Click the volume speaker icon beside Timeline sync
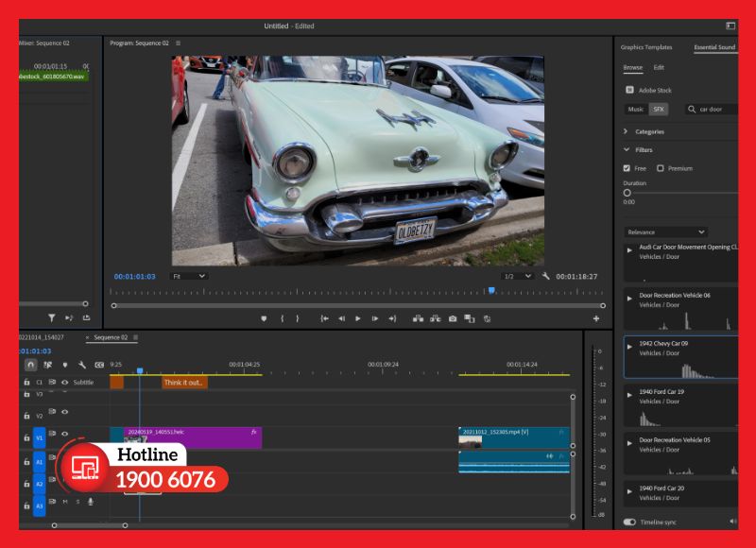The width and height of the screenshot is (756, 548). coord(733,521)
